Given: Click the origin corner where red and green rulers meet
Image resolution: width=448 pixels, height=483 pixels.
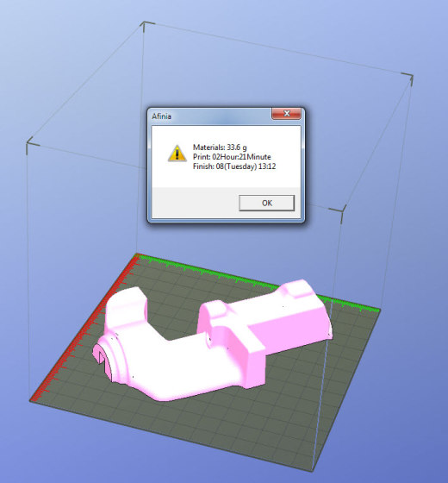Looking at the screenshot, I should point(138,255).
